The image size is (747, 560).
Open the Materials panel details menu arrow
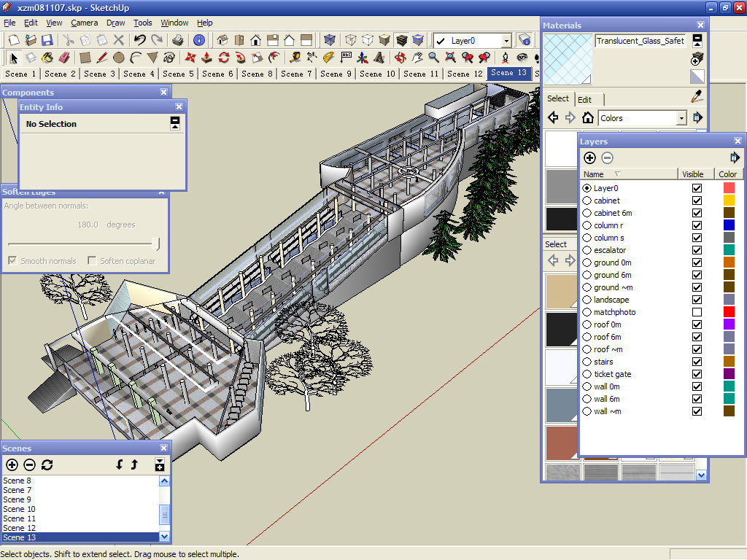tap(698, 117)
